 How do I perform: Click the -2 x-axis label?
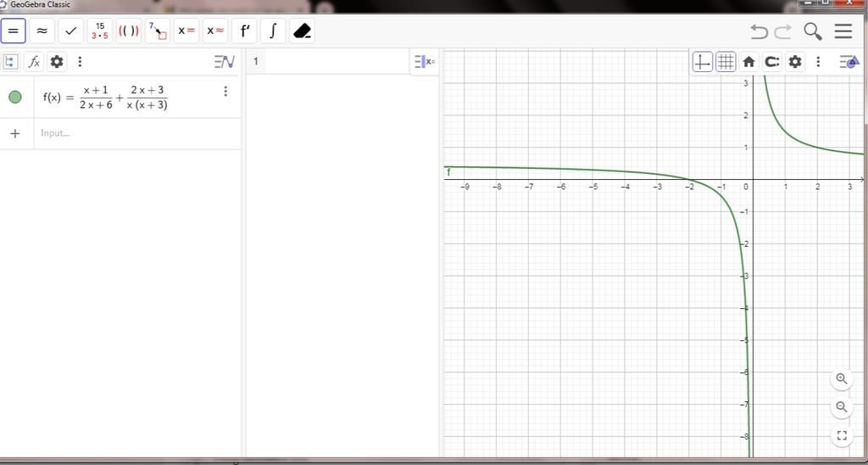689,187
